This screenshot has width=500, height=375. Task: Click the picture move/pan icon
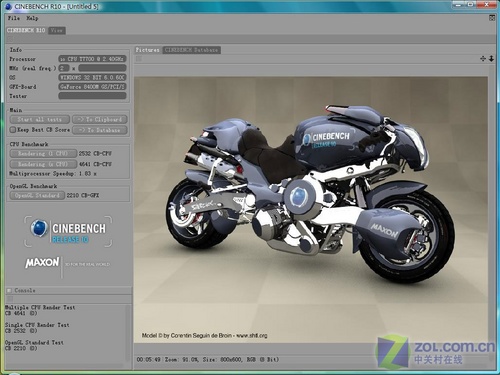point(483,59)
